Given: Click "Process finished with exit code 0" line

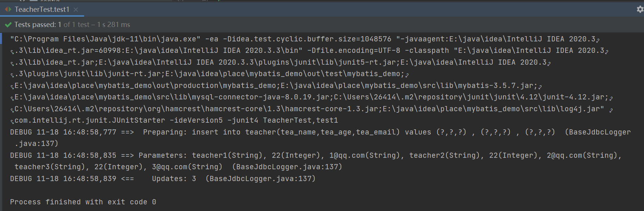Looking at the screenshot, I should point(83,202).
